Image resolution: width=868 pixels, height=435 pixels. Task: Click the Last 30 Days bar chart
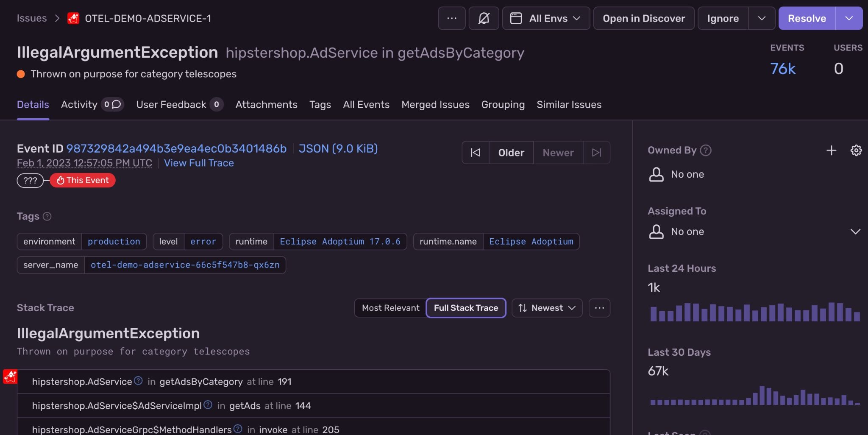coord(755,395)
